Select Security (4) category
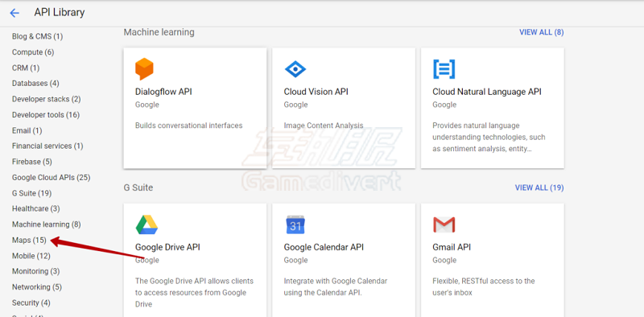 click(31, 303)
